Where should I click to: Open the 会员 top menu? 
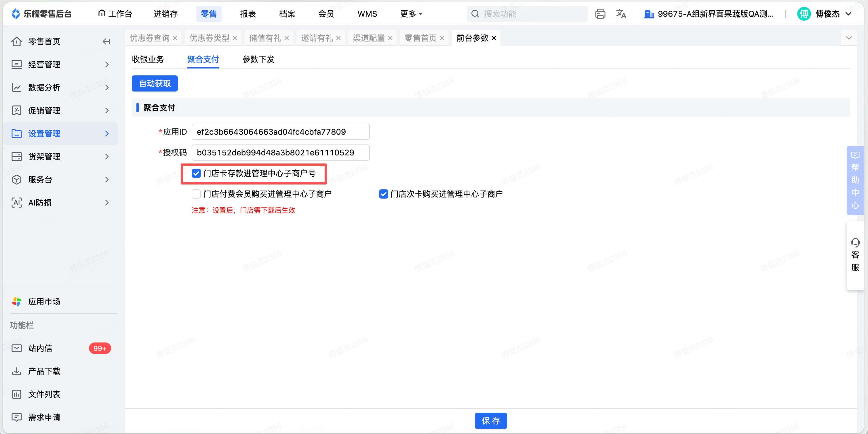326,14
